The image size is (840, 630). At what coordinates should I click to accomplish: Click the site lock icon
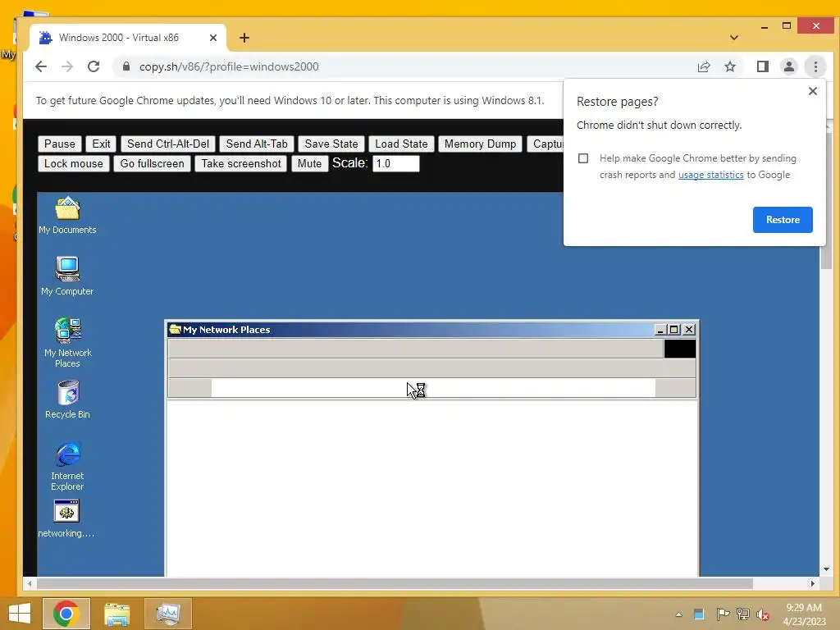pos(126,66)
